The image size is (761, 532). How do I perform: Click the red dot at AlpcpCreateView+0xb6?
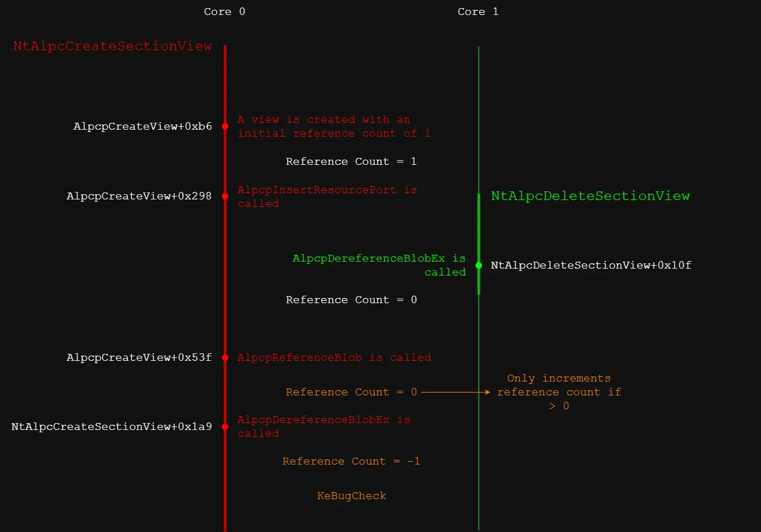point(225,126)
